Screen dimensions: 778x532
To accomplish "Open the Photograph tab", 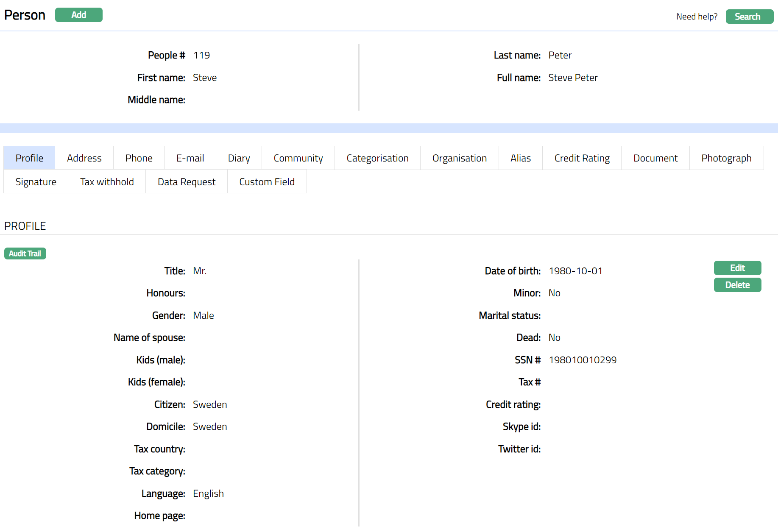I will 726,158.
